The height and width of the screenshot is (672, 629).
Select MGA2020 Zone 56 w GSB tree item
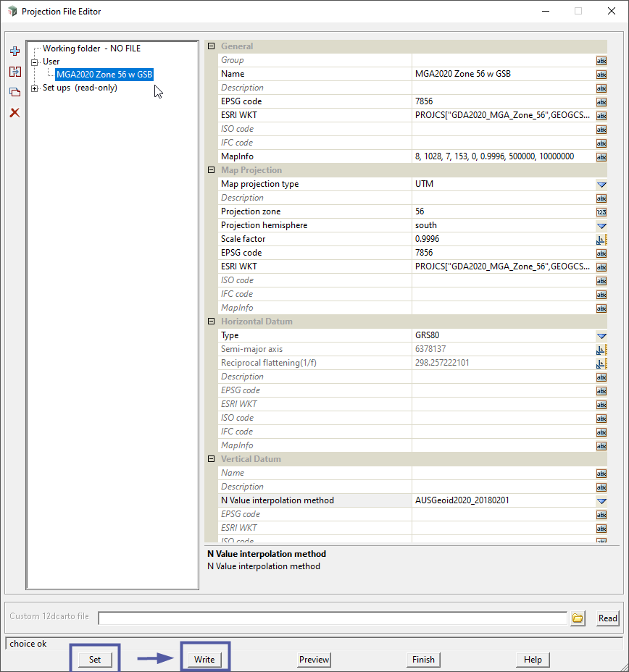pos(104,74)
